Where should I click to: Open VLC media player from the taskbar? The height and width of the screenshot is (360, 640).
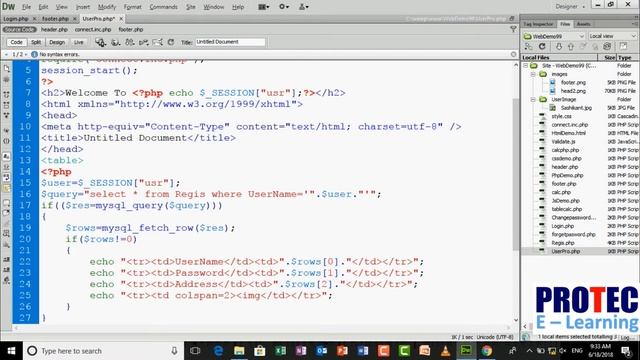(445, 351)
